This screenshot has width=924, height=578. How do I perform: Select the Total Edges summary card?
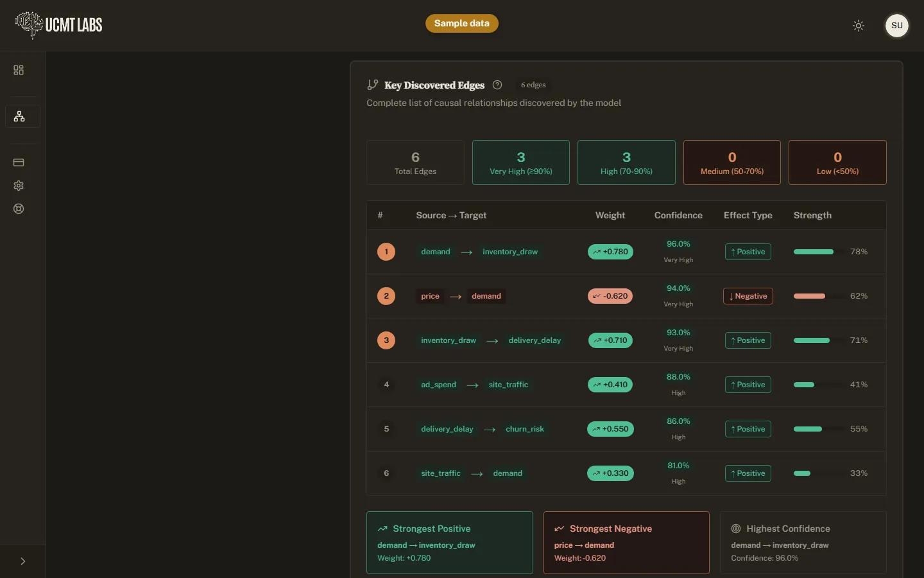(415, 162)
